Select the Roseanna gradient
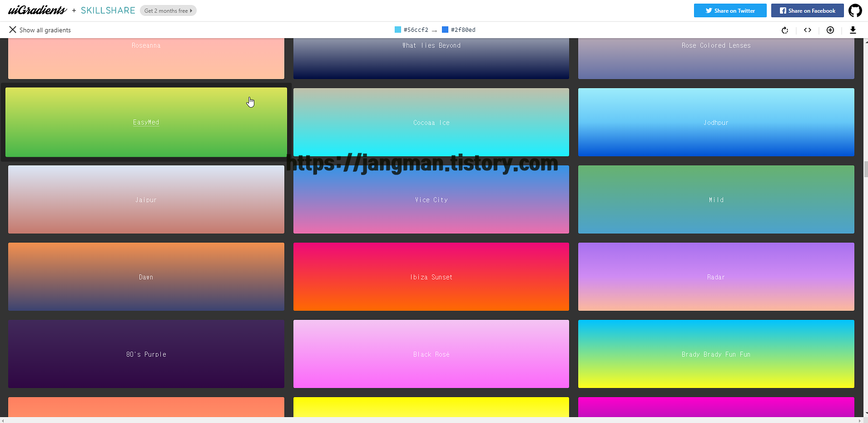The image size is (868, 423). 146,58
